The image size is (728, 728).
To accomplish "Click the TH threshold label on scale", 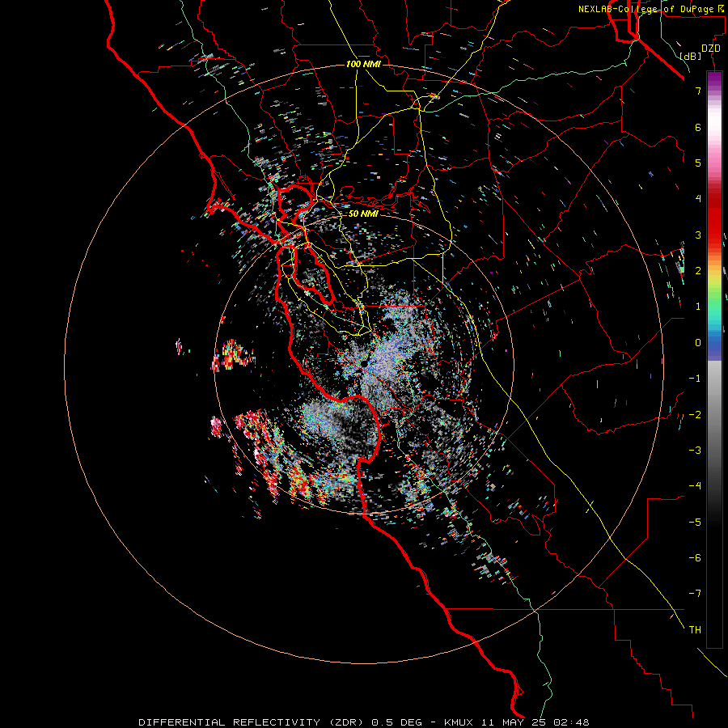I will pos(695,630).
